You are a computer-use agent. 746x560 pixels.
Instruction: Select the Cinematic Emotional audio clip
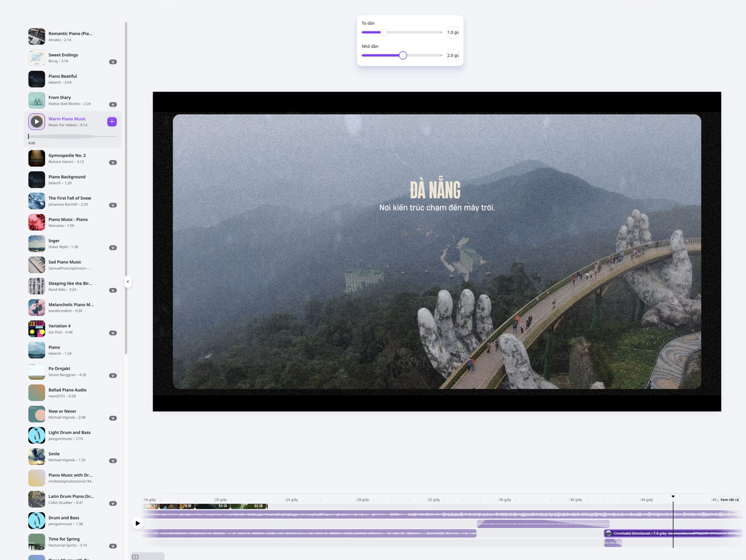(x=673, y=533)
